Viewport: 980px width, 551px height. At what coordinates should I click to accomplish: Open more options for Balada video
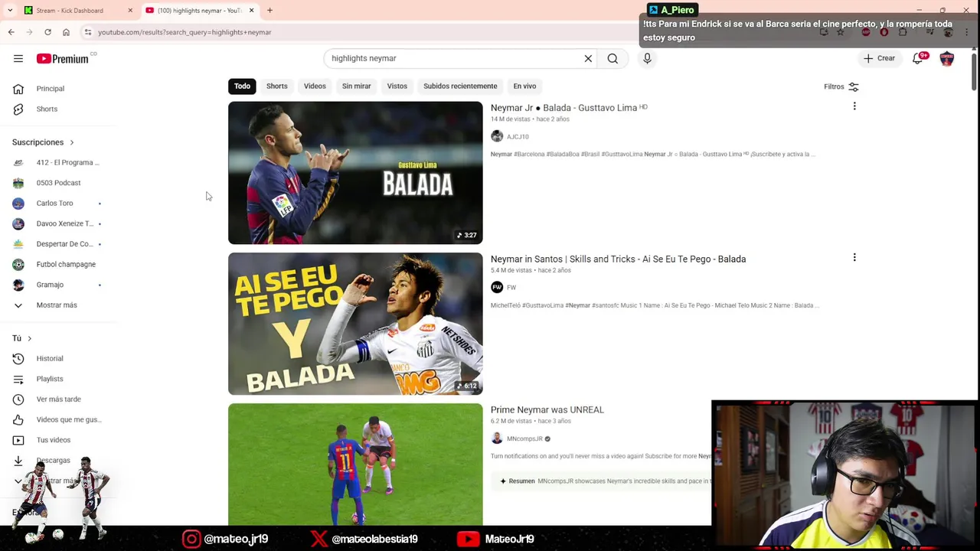click(x=854, y=106)
